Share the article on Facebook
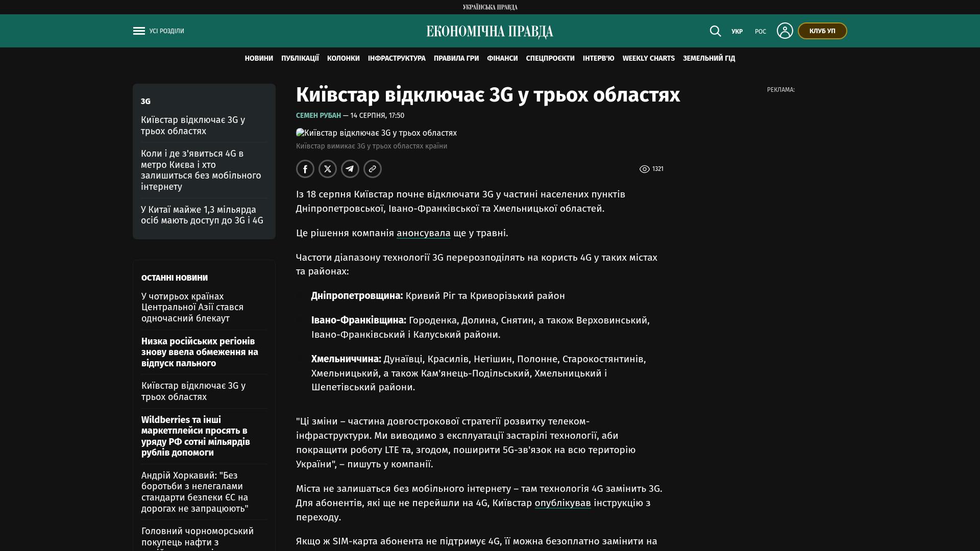The image size is (980, 551). pos(305,169)
